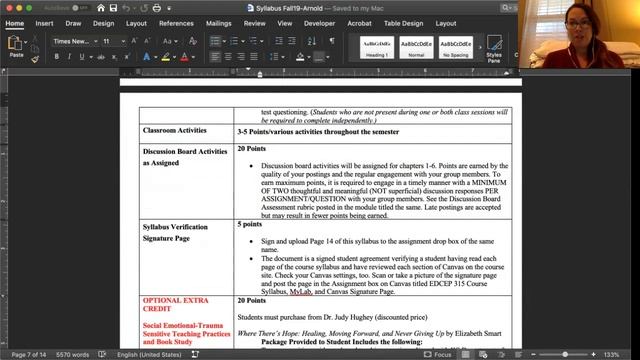Apply the Heading 1 style

(377, 47)
